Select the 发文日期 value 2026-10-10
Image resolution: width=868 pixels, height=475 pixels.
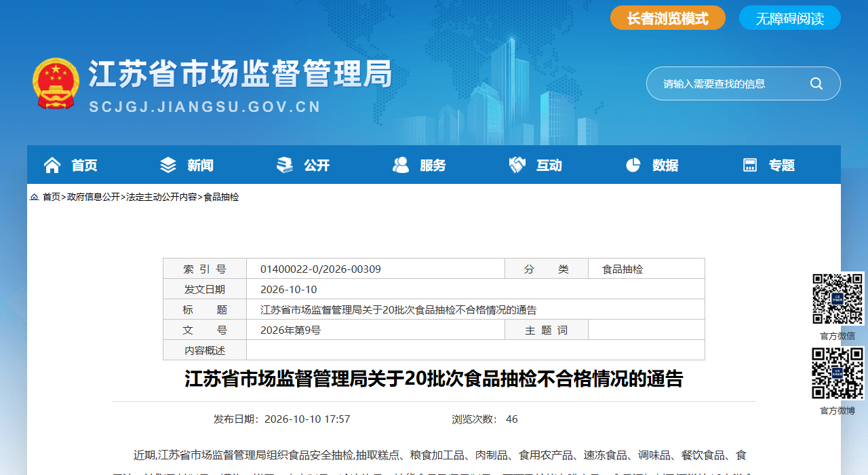click(x=289, y=289)
